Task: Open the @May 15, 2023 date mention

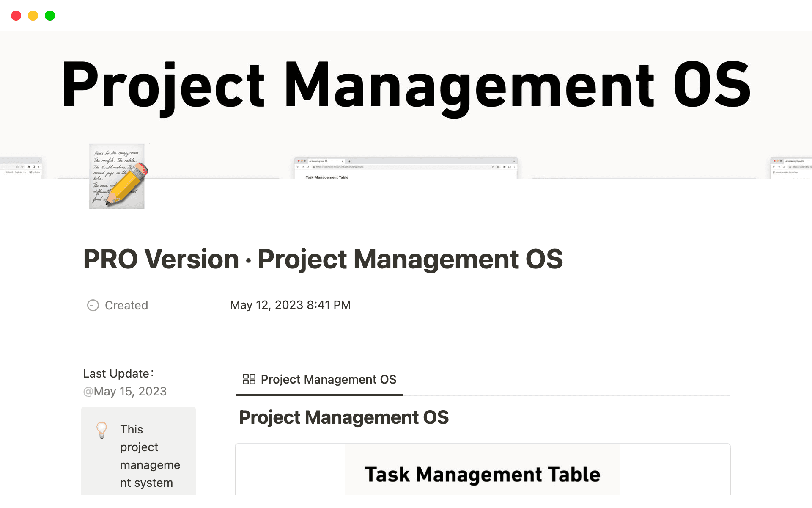Action: pos(125,391)
